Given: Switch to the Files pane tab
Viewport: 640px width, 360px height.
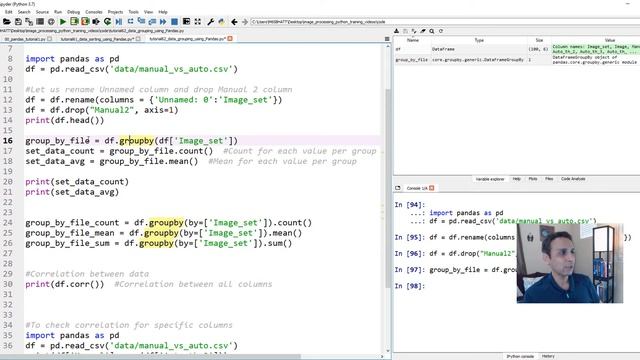Looking at the screenshot, I should [x=549, y=179].
